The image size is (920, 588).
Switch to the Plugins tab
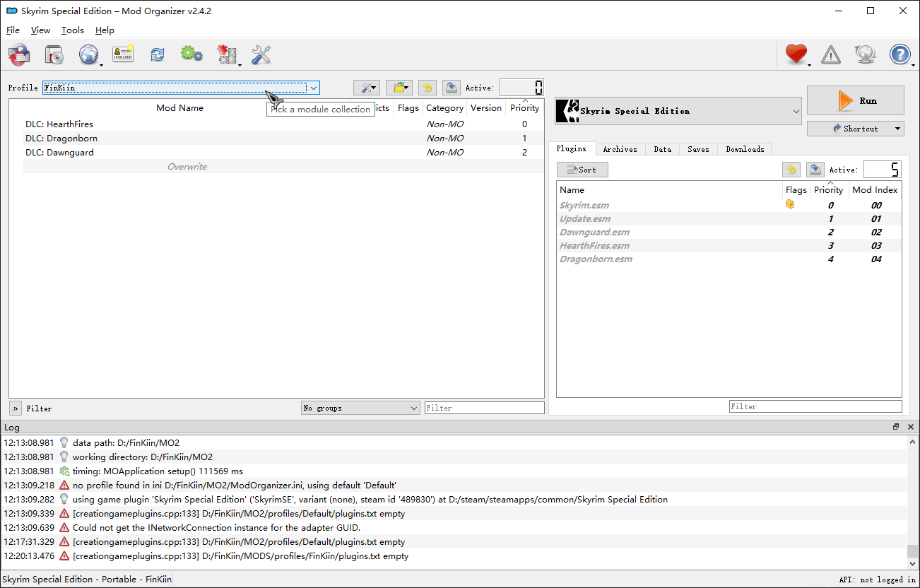[571, 148]
